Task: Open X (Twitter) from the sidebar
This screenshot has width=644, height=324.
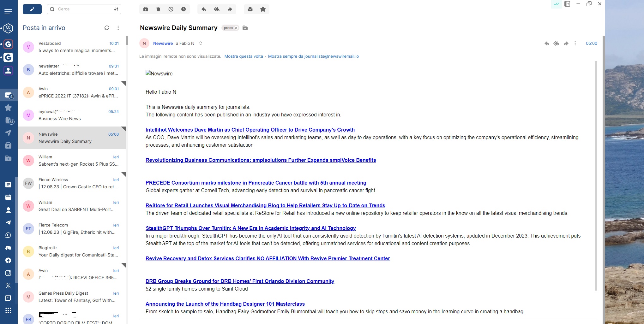Action: pos(8,286)
